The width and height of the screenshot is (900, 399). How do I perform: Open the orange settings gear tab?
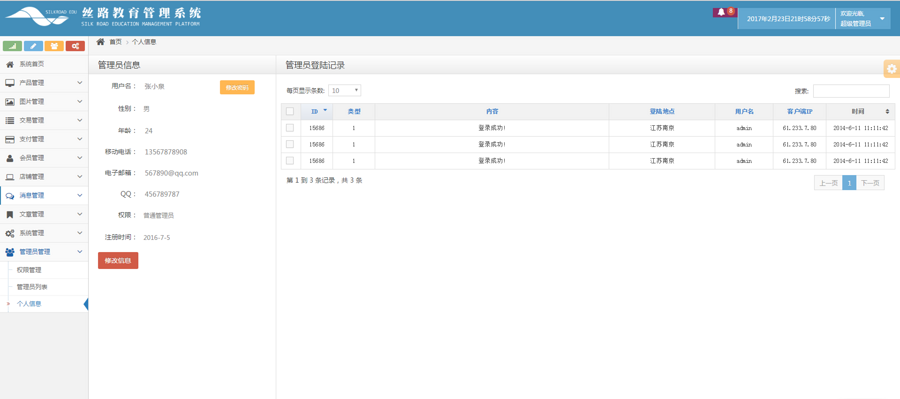pos(891,68)
